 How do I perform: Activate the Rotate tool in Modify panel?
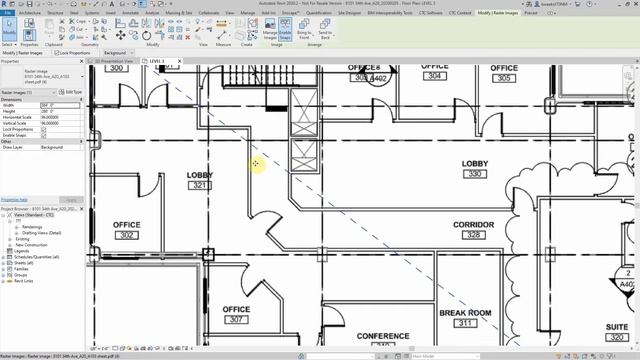coord(147,36)
